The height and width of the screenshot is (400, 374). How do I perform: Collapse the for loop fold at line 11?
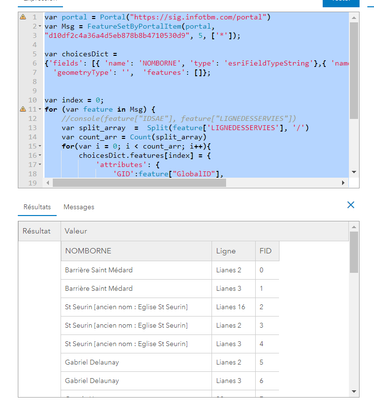(40, 109)
